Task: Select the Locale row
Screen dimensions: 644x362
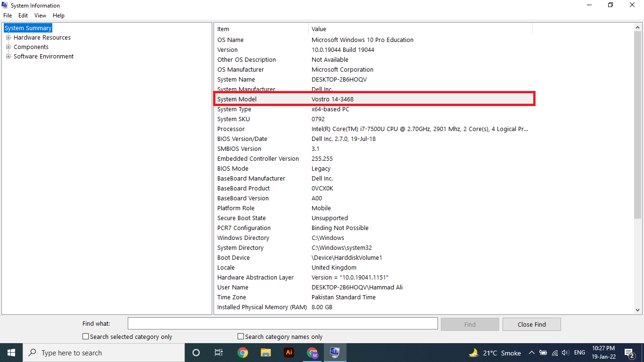Action: tap(374, 268)
